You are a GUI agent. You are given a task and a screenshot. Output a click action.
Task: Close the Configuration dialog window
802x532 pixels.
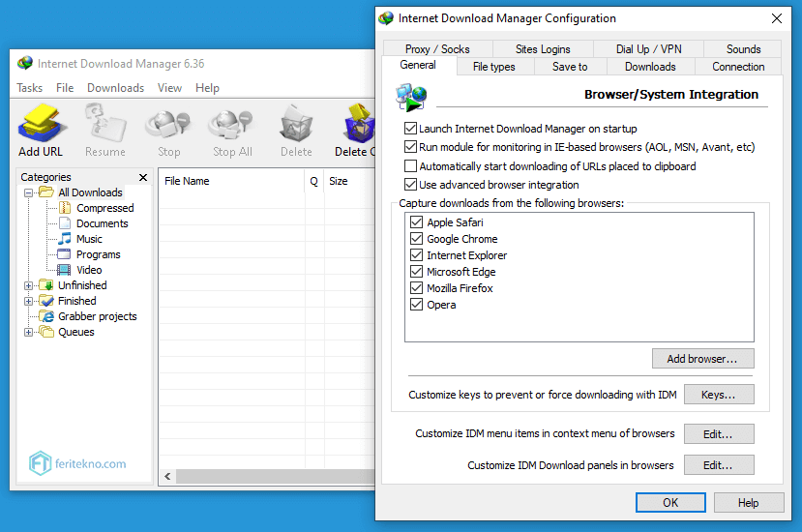tap(777, 18)
